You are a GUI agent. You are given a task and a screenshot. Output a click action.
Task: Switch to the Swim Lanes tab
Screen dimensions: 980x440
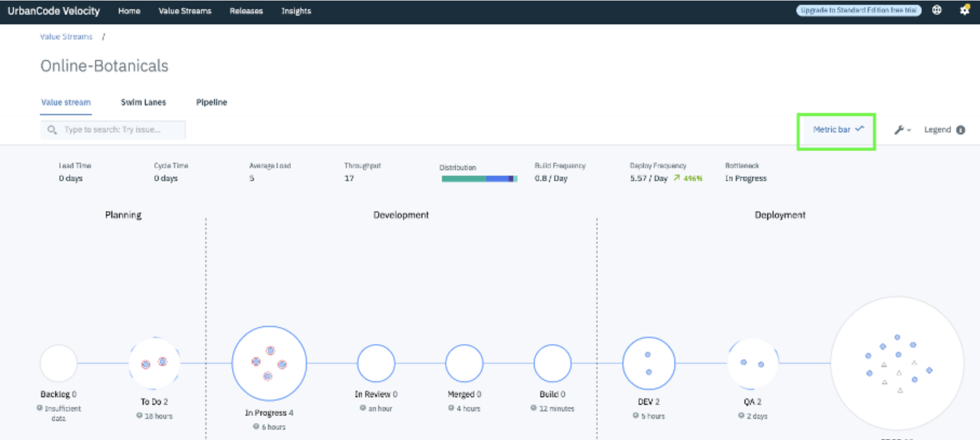point(143,102)
